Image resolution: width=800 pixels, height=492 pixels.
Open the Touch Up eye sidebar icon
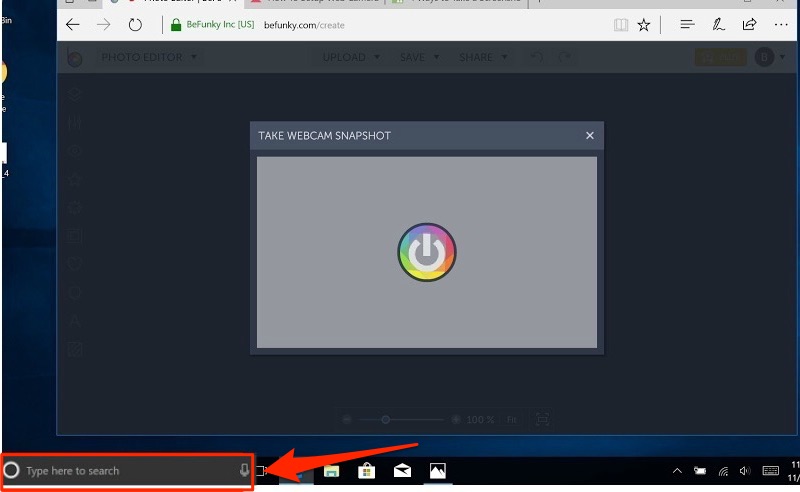click(x=74, y=151)
